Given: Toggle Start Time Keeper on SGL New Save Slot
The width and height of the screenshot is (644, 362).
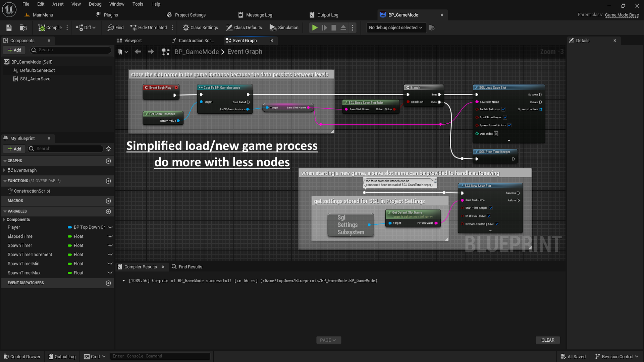Looking at the screenshot, I should click(x=491, y=208).
